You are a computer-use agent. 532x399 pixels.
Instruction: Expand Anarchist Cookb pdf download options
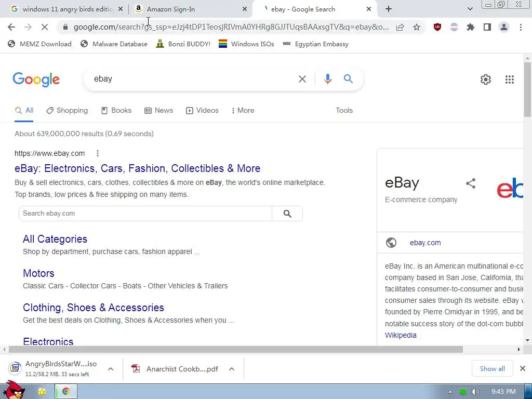tap(232, 369)
